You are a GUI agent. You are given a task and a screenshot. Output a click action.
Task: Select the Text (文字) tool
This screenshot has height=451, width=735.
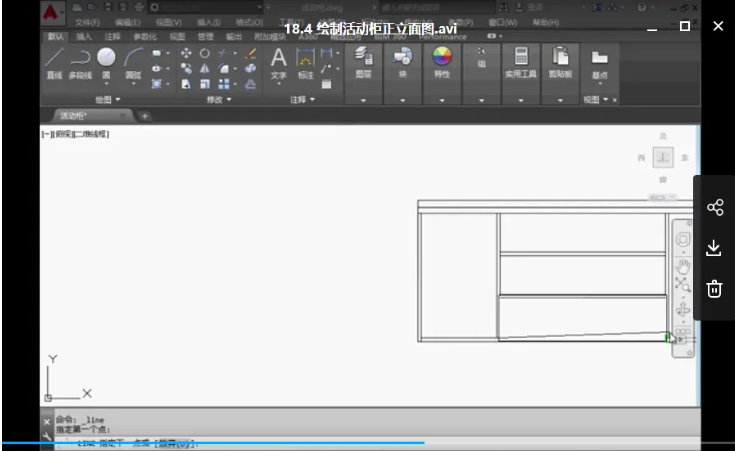278,63
